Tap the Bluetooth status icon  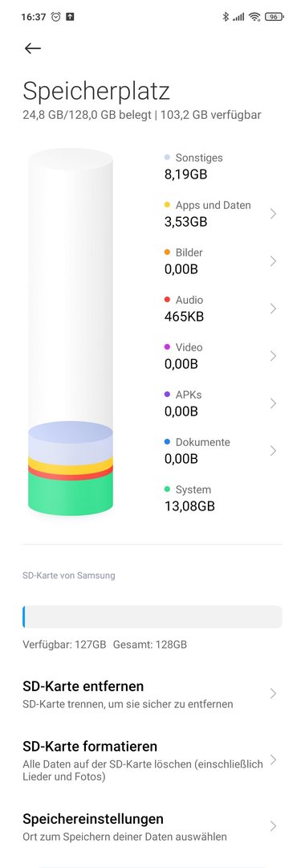225,17
